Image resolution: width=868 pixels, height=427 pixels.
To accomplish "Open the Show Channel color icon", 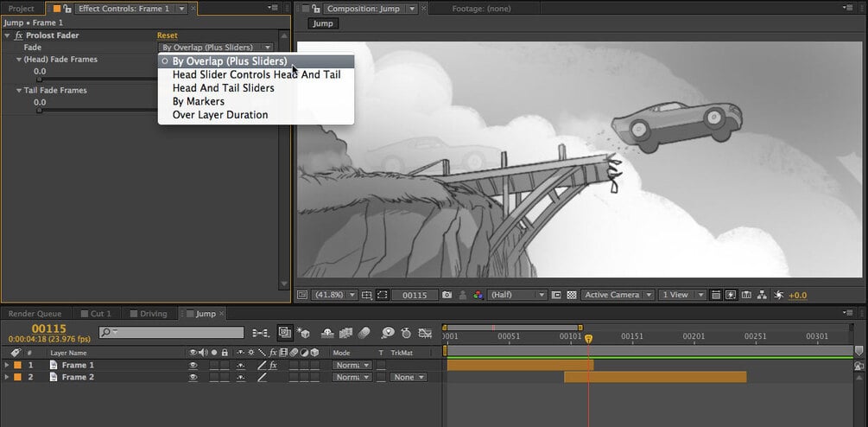I will (478, 296).
